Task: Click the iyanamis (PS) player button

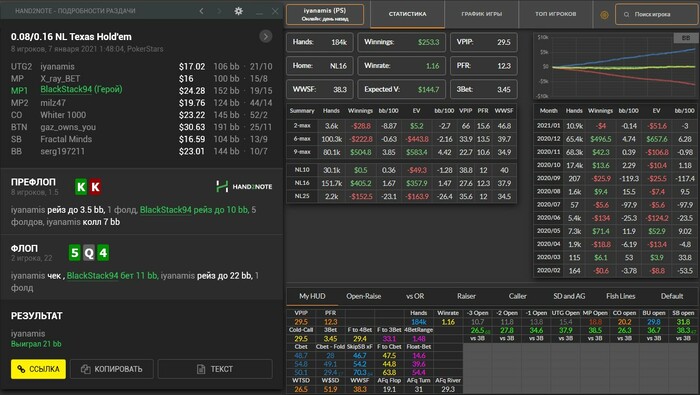Action: [x=325, y=14]
